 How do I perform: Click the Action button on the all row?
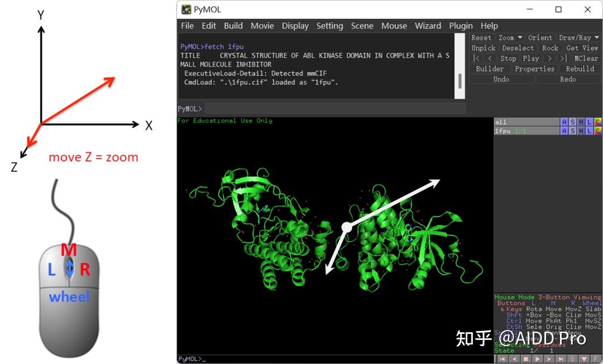(x=564, y=121)
